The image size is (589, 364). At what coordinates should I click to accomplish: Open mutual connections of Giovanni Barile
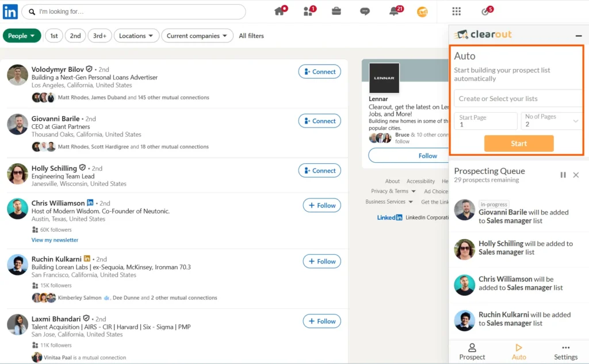pos(133,147)
